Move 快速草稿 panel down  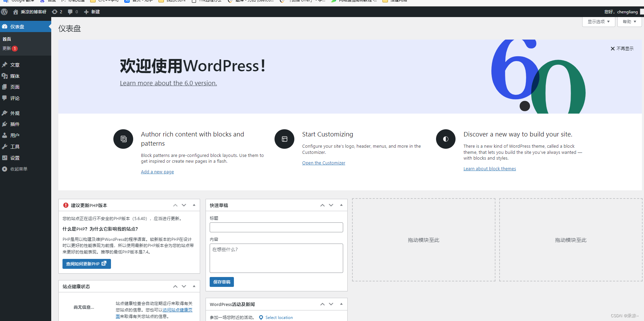(x=331, y=205)
